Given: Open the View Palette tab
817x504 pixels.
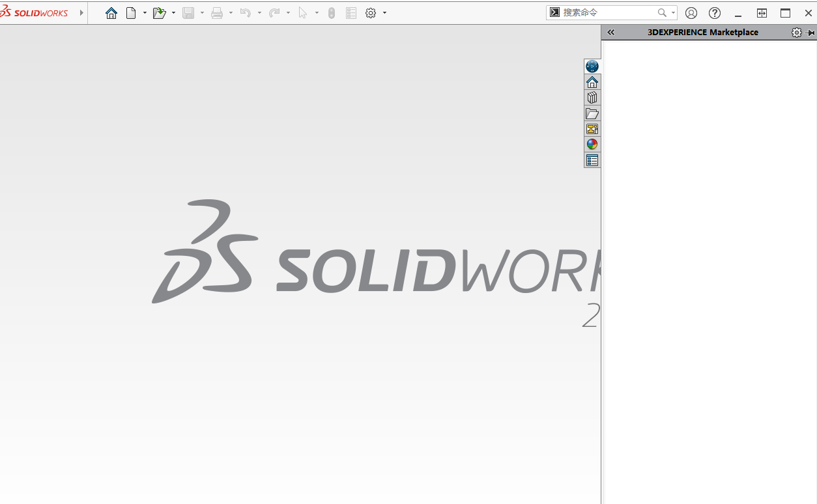Looking at the screenshot, I should 592,129.
